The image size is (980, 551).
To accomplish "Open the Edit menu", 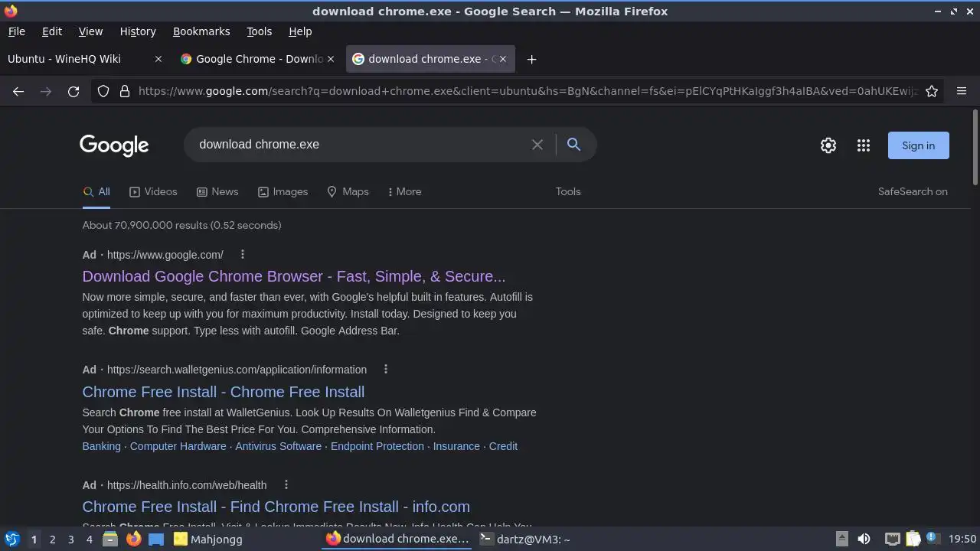I will pyautogui.click(x=52, y=31).
